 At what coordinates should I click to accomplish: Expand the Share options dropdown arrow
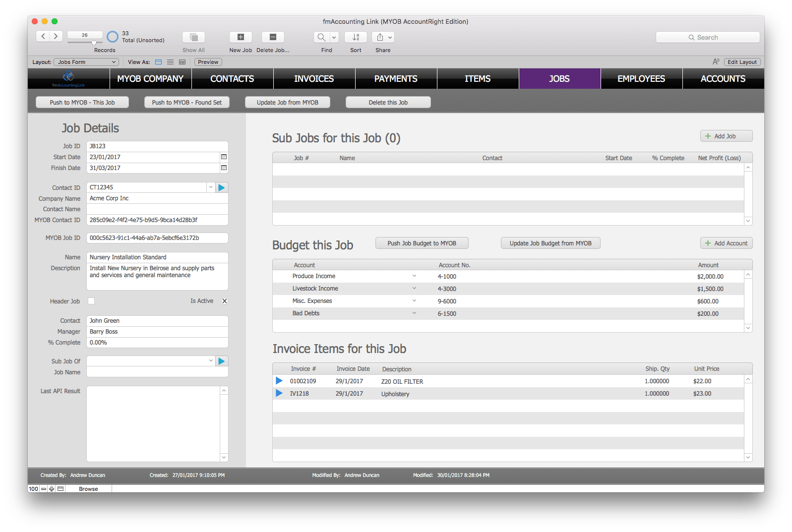click(x=390, y=37)
